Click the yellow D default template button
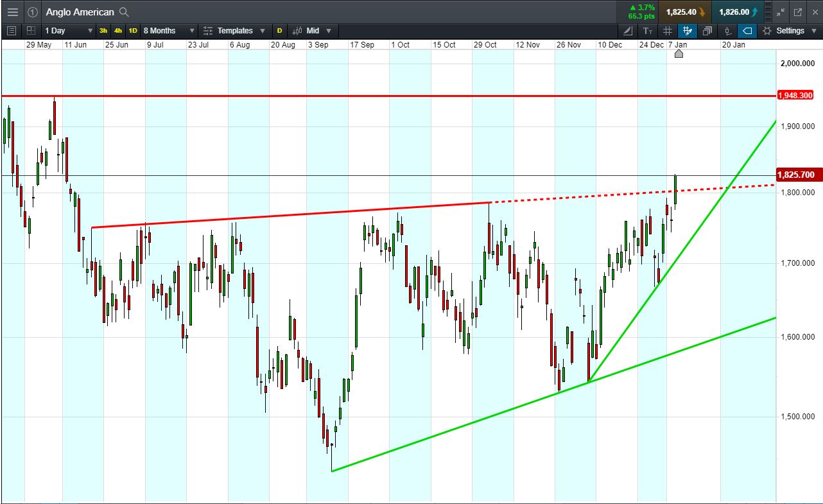Viewport: 823px width, 504px height. click(x=279, y=31)
